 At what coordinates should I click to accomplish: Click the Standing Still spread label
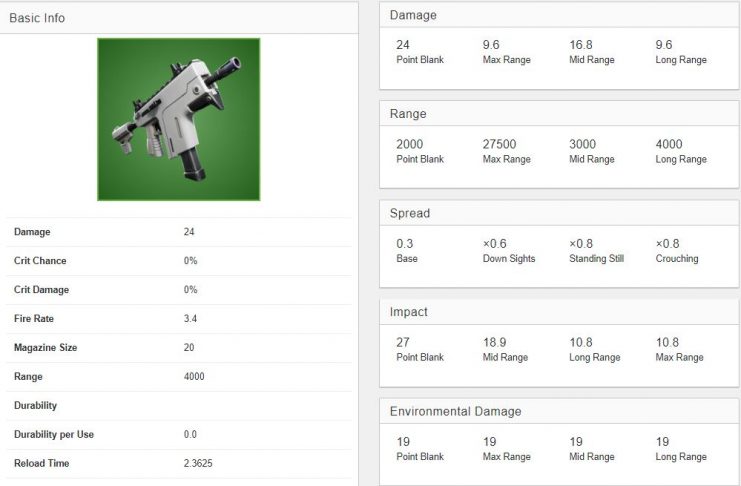(x=596, y=259)
